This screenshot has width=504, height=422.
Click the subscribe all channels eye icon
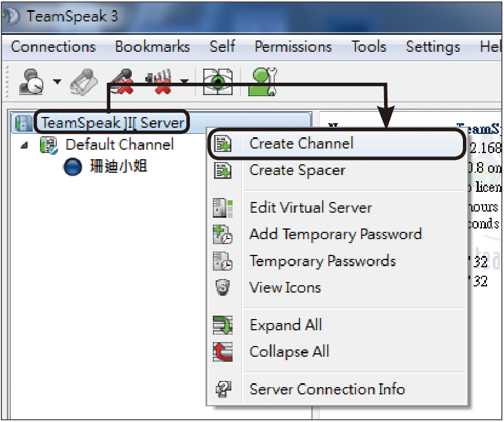point(217,82)
